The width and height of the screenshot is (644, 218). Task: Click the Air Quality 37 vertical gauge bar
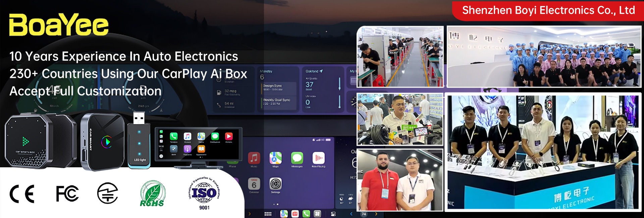click(339, 84)
